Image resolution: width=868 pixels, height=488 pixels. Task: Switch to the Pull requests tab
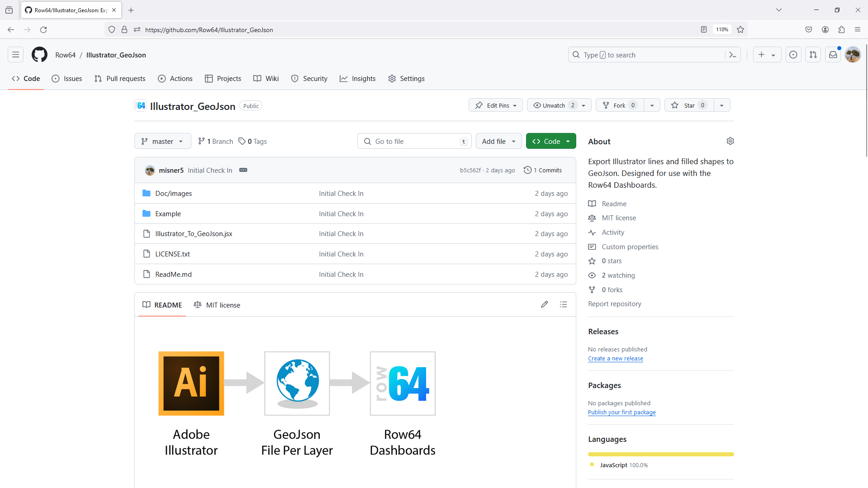coord(120,78)
